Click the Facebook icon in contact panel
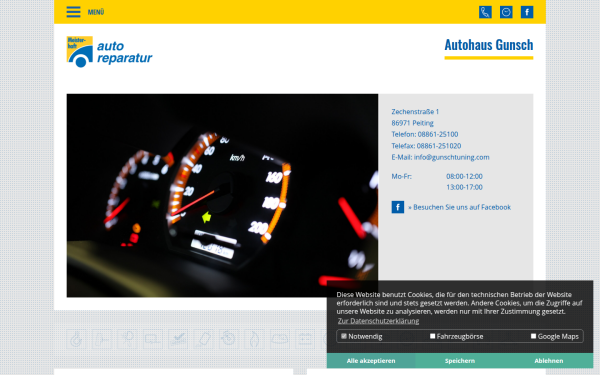The image size is (600, 375). pyautogui.click(x=398, y=207)
